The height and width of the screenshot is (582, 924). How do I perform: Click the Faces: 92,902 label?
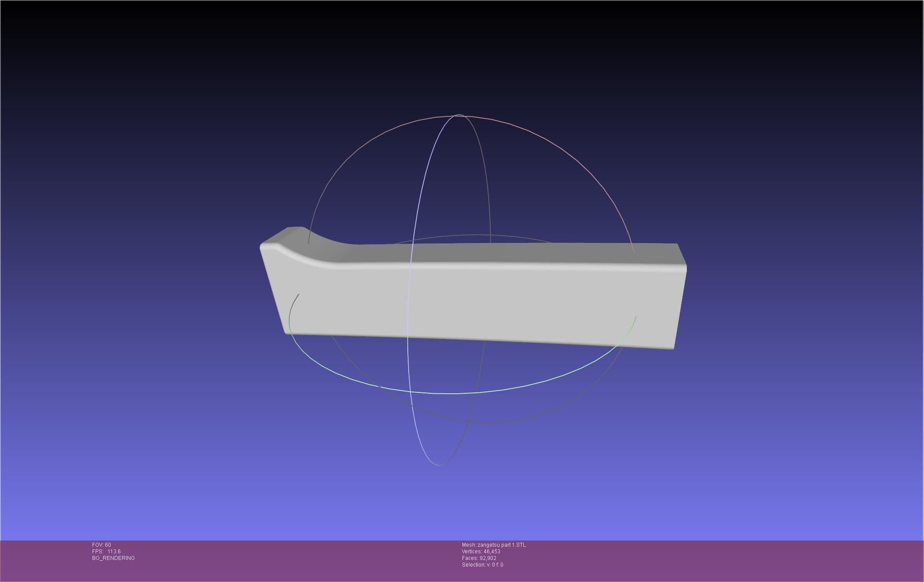(x=479, y=558)
